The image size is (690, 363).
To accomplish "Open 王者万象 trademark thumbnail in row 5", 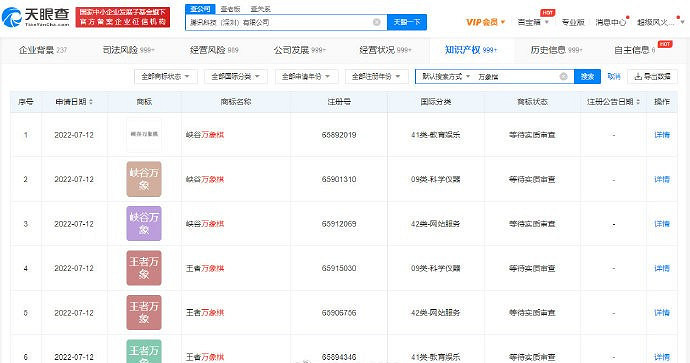I will (x=144, y=312).
